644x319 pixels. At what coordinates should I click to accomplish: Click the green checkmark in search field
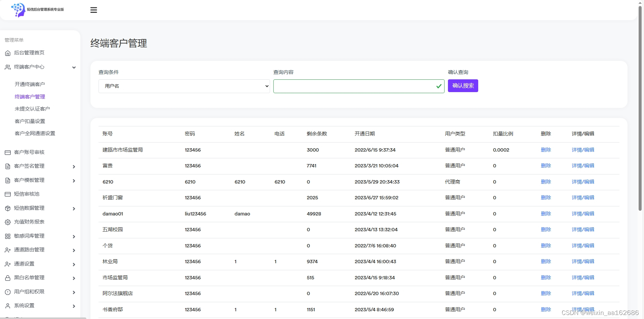(439, 86)
